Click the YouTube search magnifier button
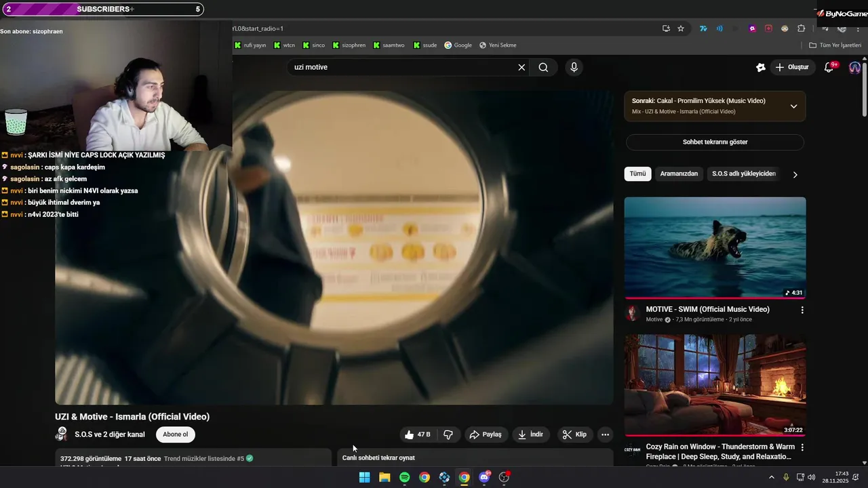 543,67
